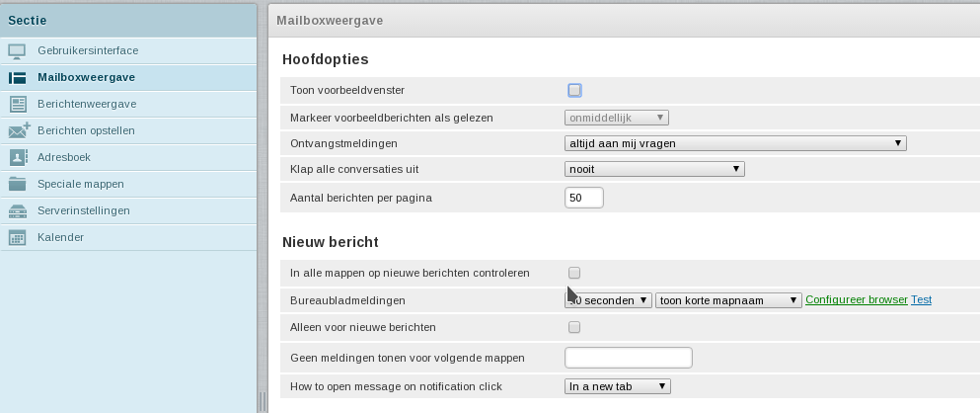Toggle Alleen voor nieuwe berichten checkbox

pyautogui.click(x=574, y=327)
